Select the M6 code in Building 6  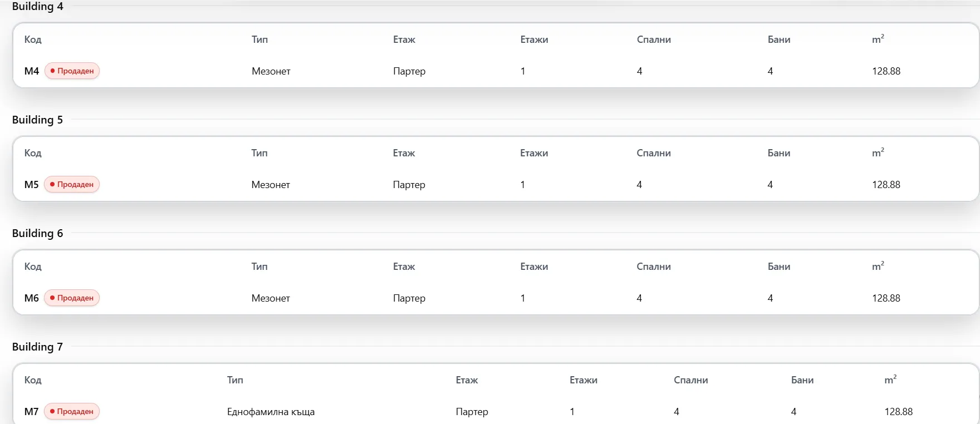32,298
